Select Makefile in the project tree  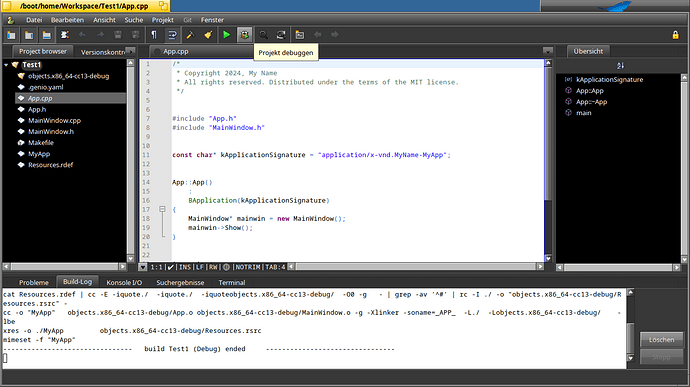coord(41,143)
